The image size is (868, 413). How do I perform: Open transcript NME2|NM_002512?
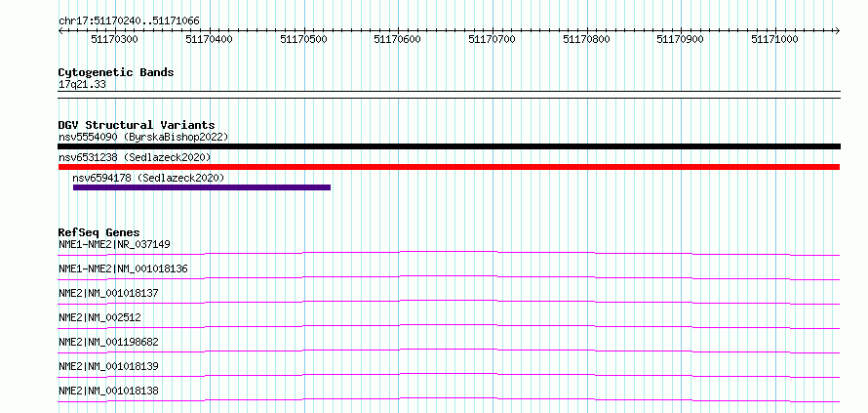pyautogui.click(x=99, y=317)
